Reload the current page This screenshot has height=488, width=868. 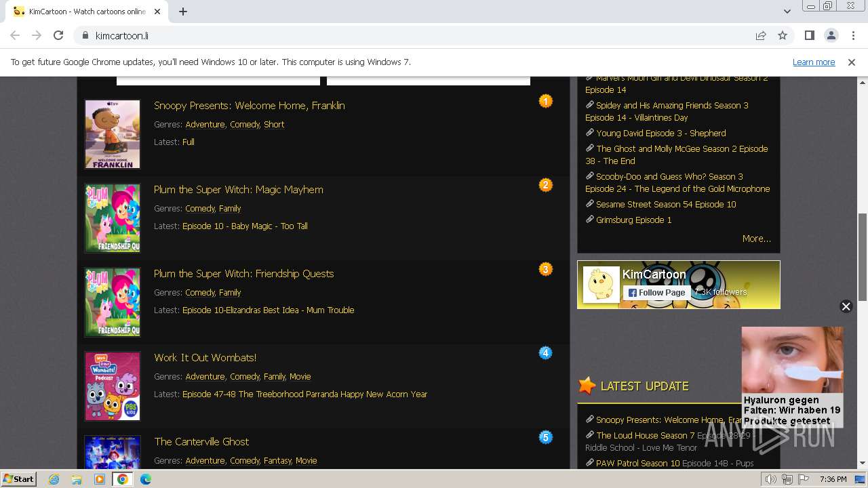[58, 35]
